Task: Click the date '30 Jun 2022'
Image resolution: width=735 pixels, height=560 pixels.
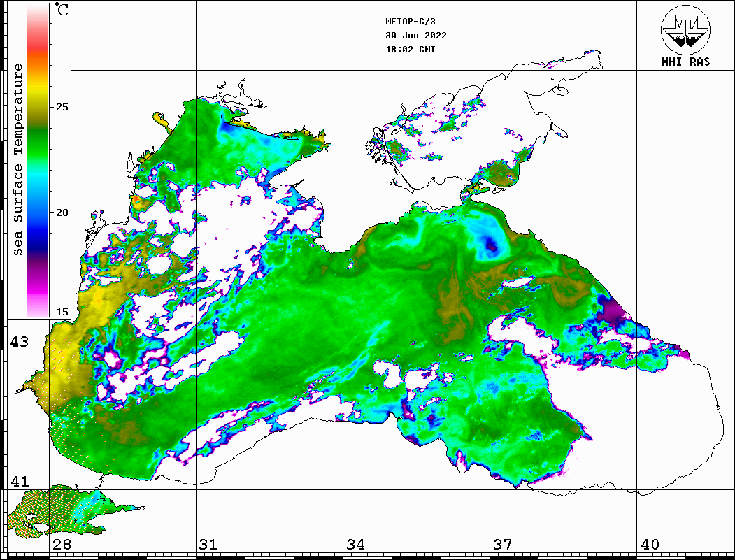Action: pyautogui.click(x=416, y=36)
